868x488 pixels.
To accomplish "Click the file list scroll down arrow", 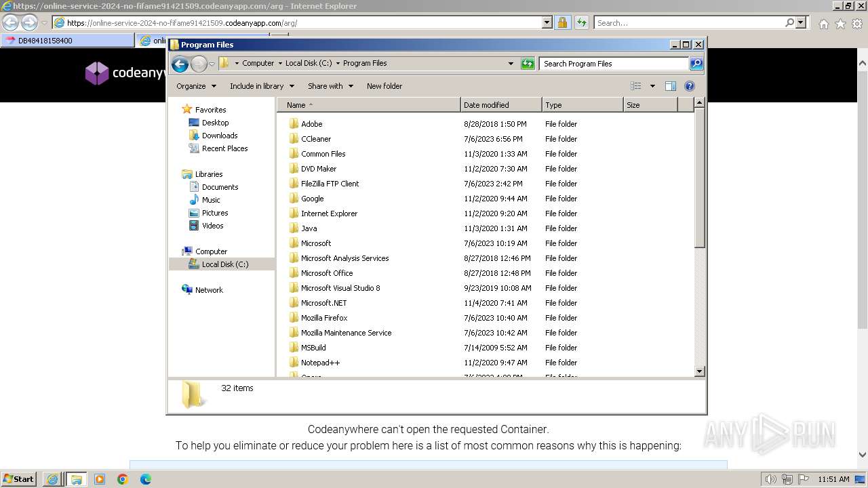I will 700,371.
